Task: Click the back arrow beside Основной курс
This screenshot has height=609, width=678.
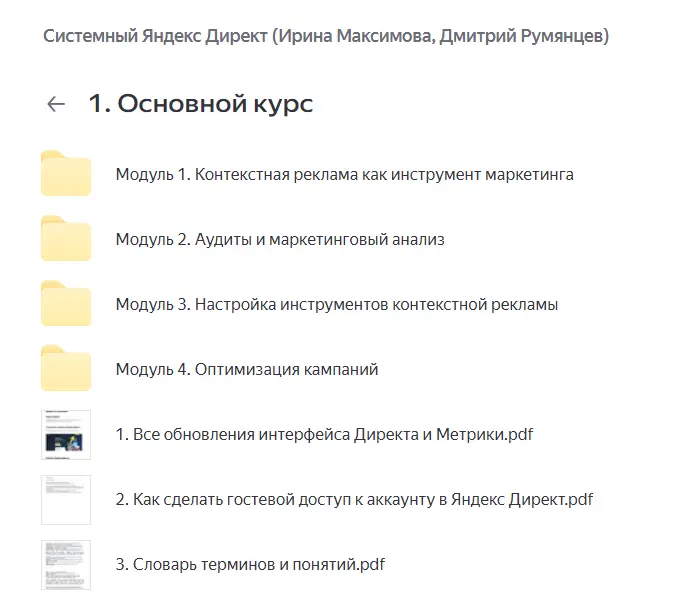Action: click(x=56, y=104)
